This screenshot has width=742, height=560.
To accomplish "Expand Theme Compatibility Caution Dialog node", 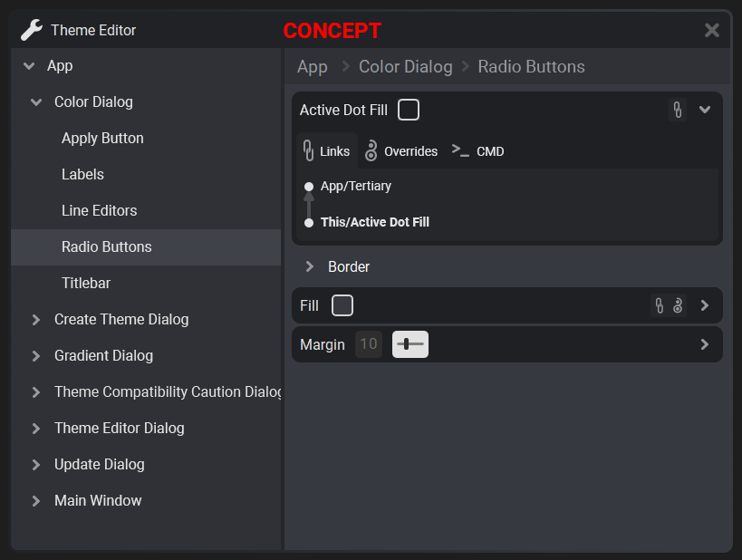I will click(36, 392).
